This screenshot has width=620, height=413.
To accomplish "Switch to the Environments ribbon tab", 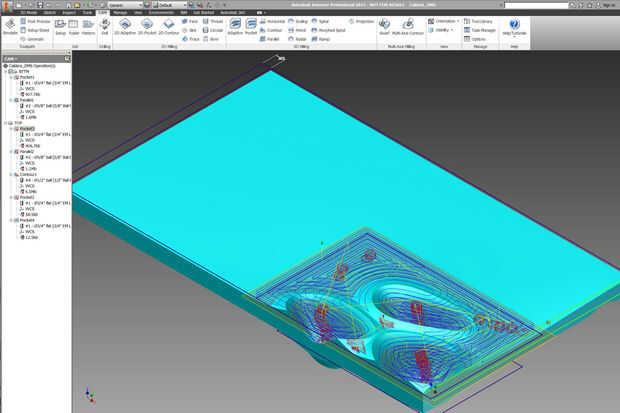I will point(161,13).
